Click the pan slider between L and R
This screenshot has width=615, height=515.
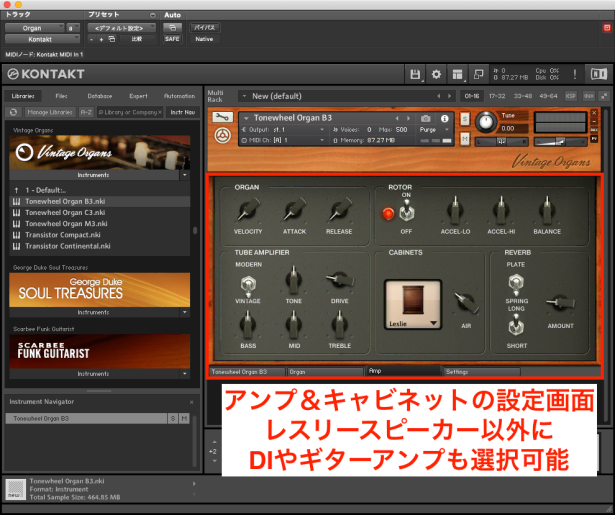pyautogui.click(x=502, y=142)
